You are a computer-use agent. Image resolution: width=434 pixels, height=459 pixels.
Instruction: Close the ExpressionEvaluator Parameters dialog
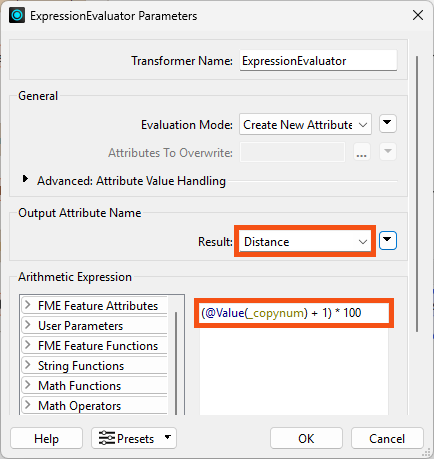pyautogui.click(x=418, y=15)
